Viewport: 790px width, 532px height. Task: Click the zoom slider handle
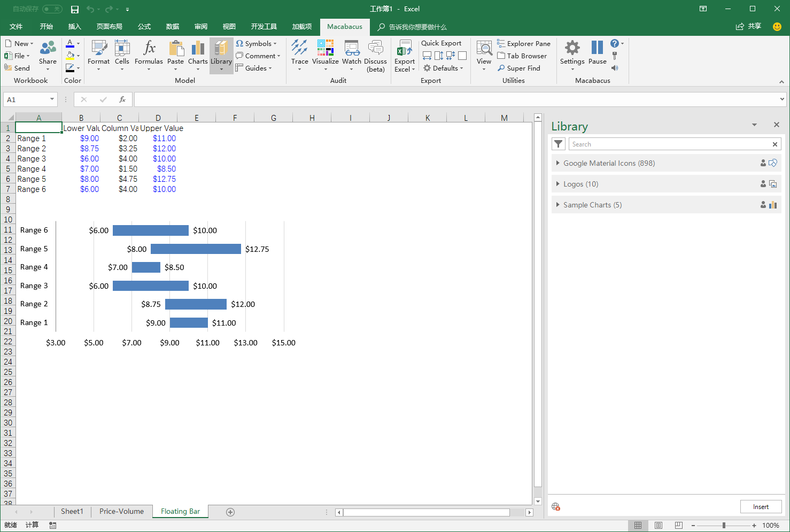point(724,525)
